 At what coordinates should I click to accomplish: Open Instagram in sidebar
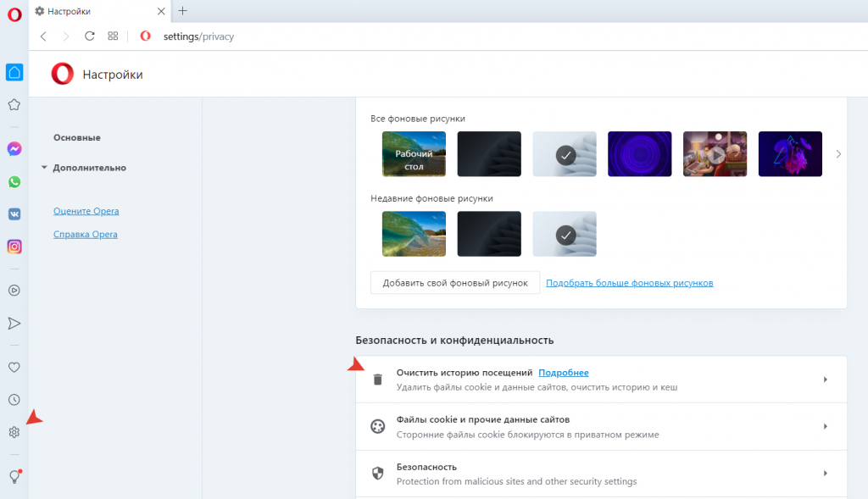[x=14, y=247]
